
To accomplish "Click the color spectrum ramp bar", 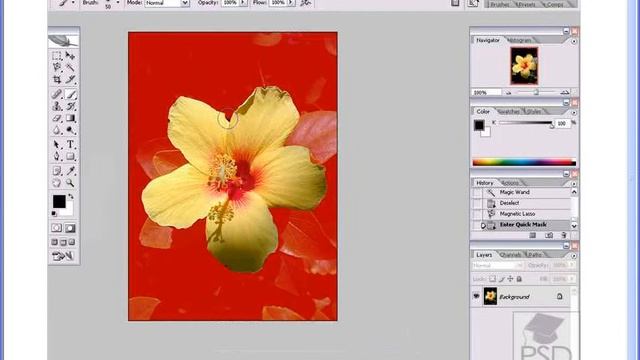I will click(524, 162).
